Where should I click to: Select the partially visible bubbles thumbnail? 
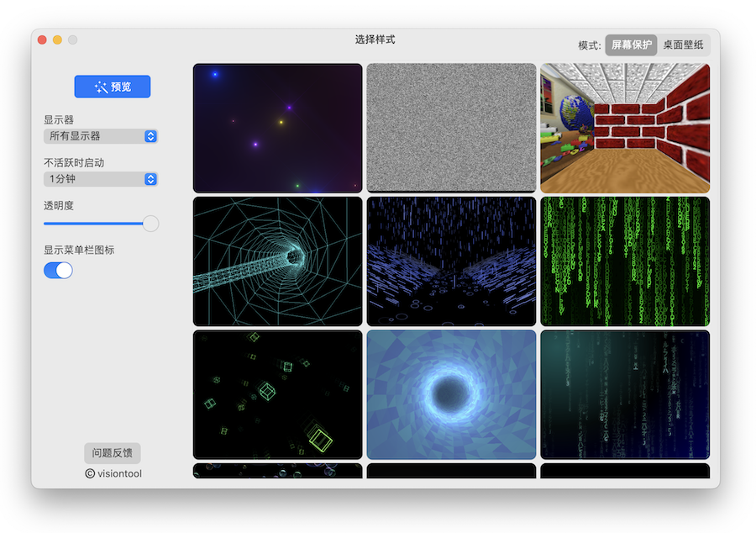278,471
